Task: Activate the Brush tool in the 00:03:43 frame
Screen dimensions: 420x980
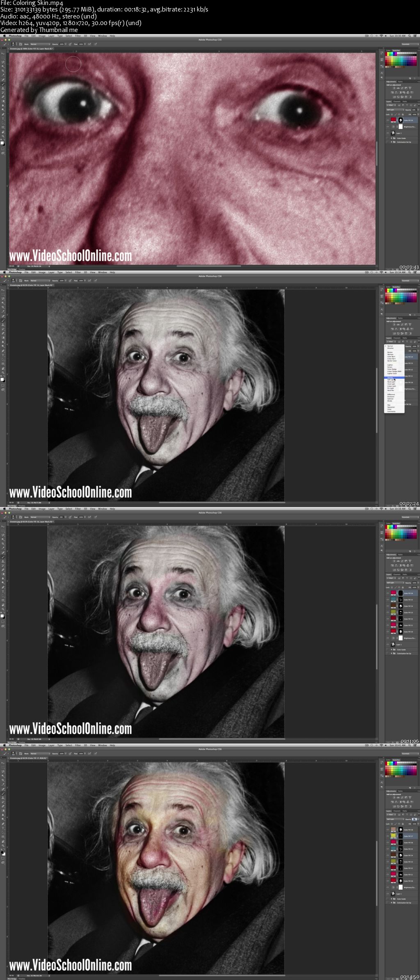Action: pos(3,84)
